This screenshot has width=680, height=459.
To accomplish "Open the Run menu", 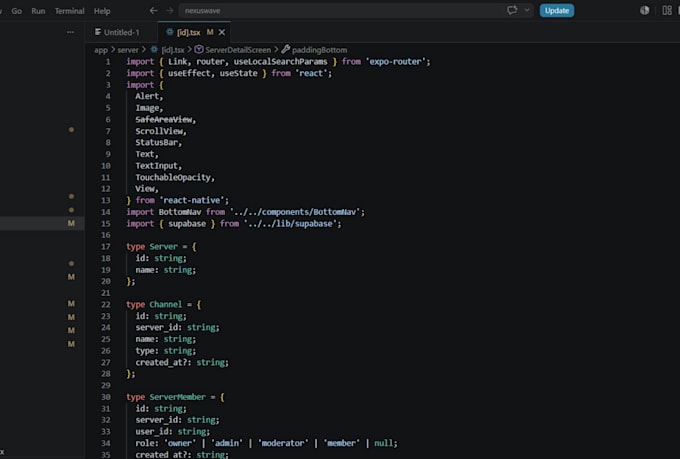I will (38, 11).
